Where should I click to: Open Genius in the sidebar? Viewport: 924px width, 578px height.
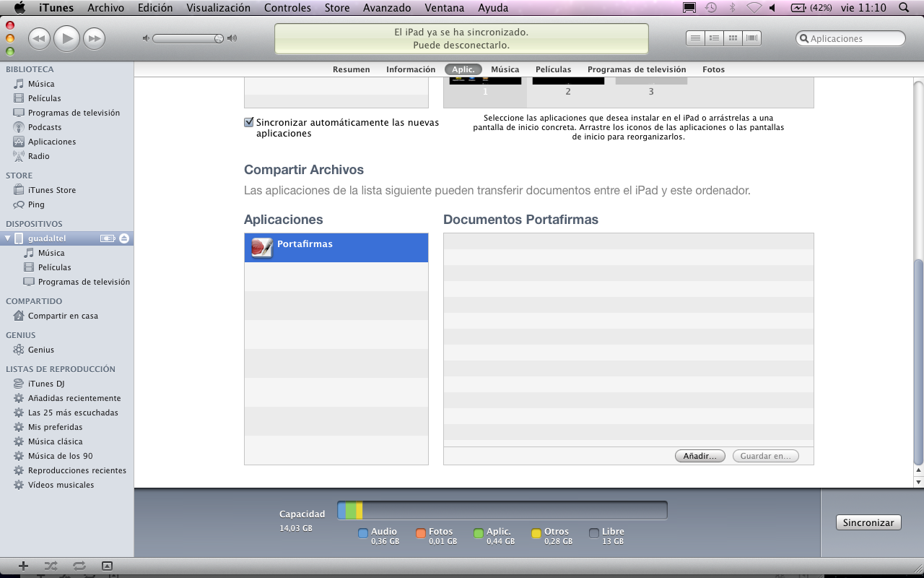tap(41, 350)
